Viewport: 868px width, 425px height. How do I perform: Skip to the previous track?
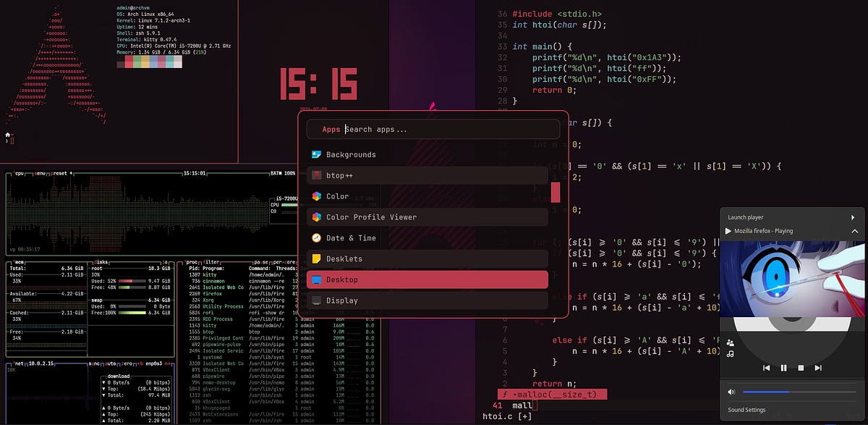pyautogui.click(x=766, y=368)
